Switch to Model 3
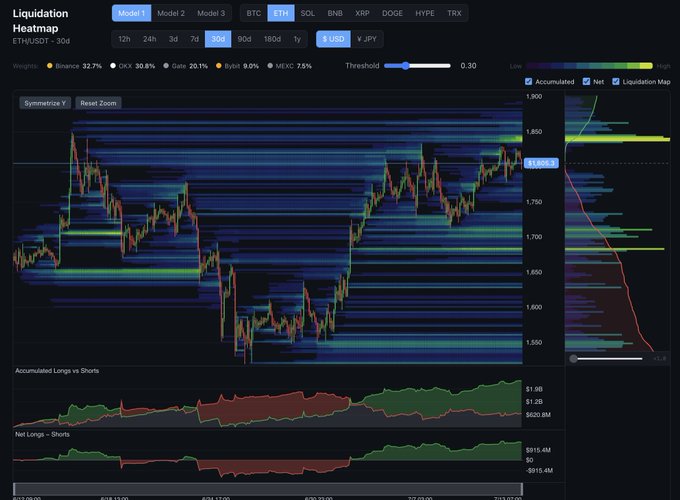Screen dimensions: 680x500 [211, 13]
